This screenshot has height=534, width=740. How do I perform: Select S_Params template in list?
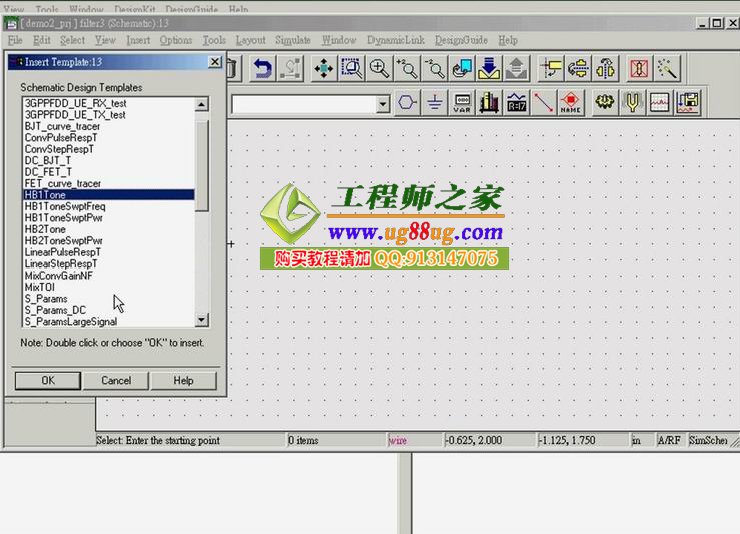tap(46, 299)
